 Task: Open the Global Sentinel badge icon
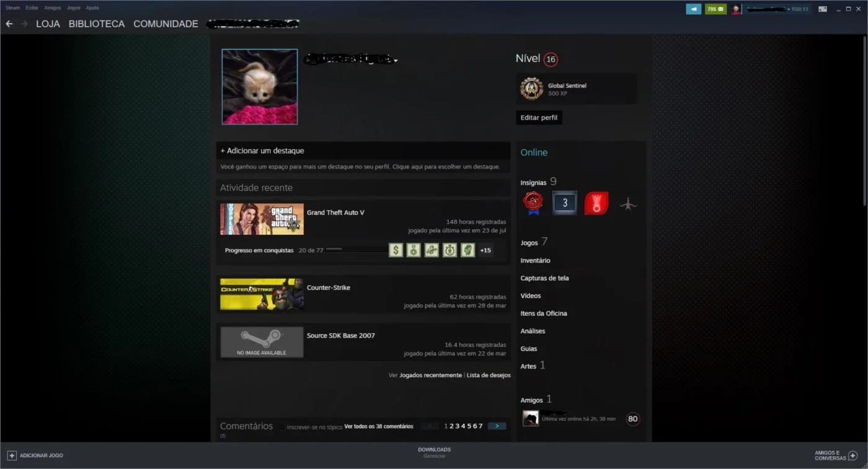(531, 89)
